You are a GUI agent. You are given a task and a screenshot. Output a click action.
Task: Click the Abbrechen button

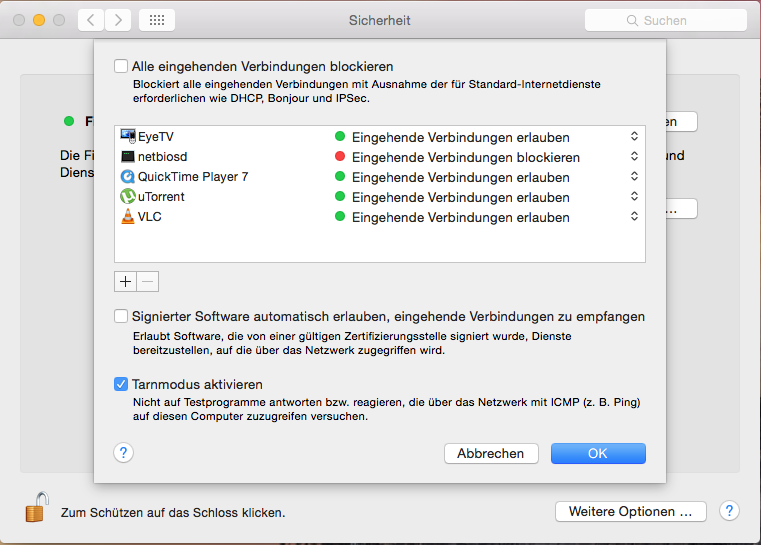pyautogui.click(x=491, y=453)
